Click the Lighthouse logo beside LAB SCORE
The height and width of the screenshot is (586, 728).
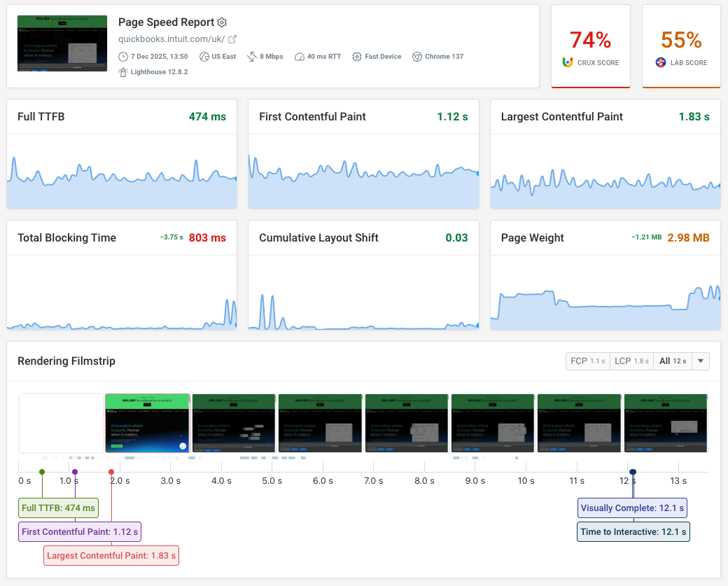coord(659,62)
